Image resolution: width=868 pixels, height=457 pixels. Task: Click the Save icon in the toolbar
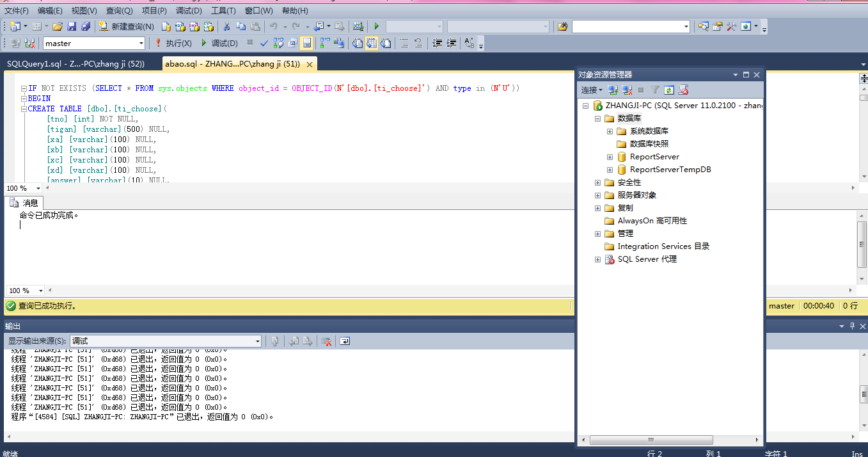tap(72, 26)
